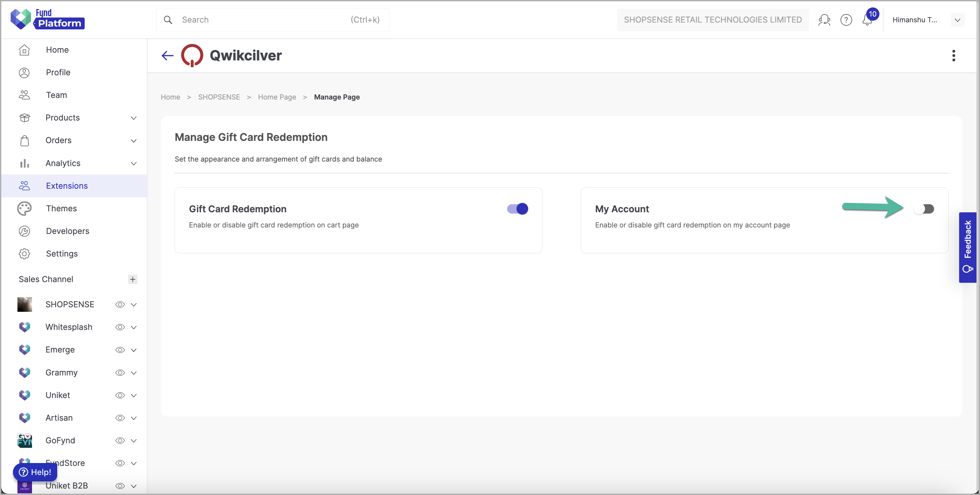The width and height of the screenshot is (980, 495).
Task: Open the three-dot more options menu
Action: point(953,56)
